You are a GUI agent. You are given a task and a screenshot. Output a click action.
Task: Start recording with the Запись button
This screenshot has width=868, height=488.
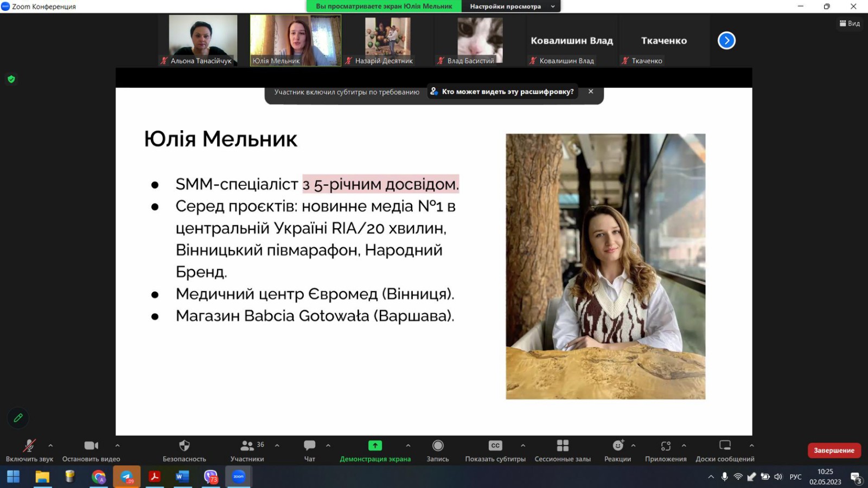coord(438,446)
